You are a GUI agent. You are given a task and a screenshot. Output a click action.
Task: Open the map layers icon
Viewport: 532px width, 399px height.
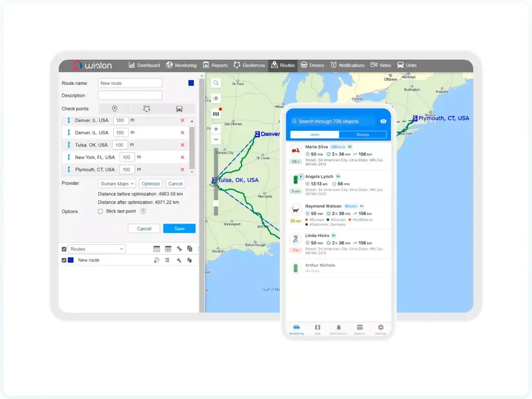click(x=216, y=114)
